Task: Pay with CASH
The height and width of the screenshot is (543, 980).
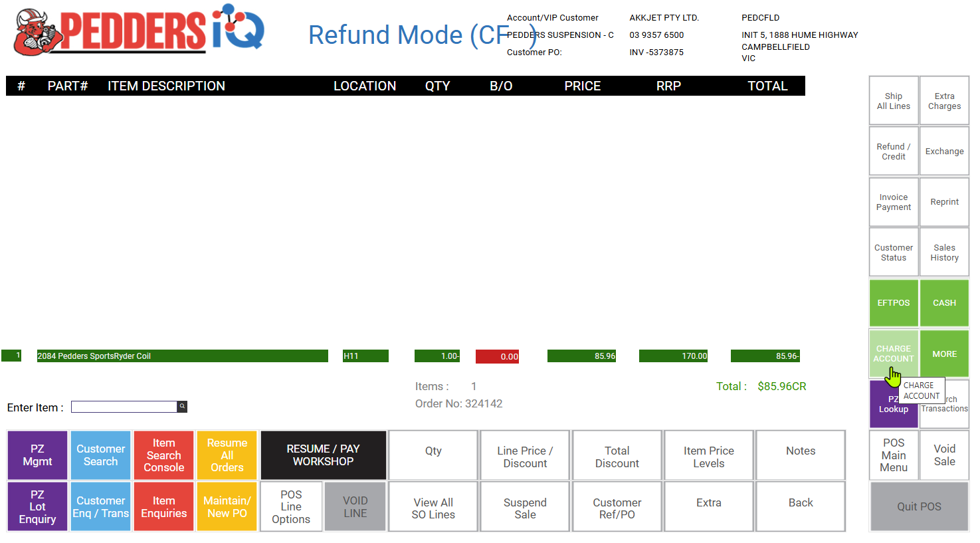Action: pyautogui.click(x=944, y=302)
